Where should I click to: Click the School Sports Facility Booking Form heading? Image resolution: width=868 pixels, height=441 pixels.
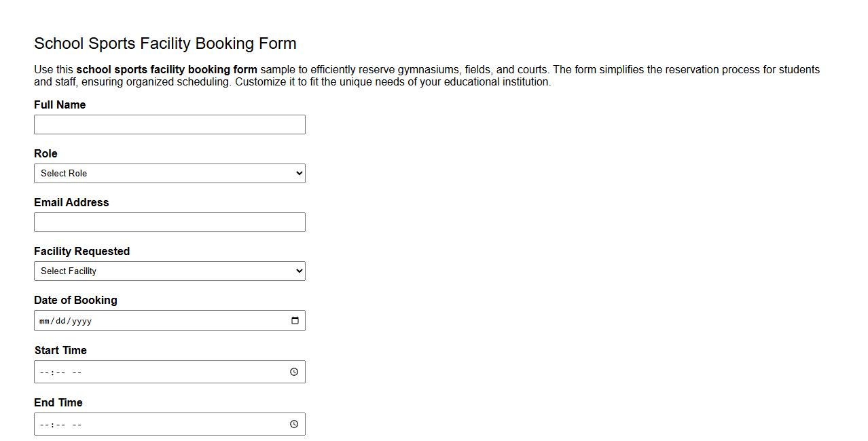(x=165, y=43)
